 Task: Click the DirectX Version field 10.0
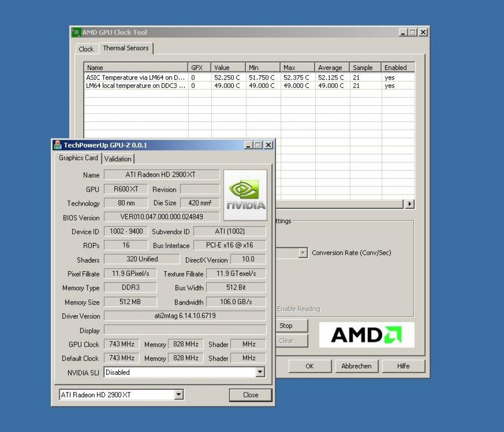pos(248,259)
